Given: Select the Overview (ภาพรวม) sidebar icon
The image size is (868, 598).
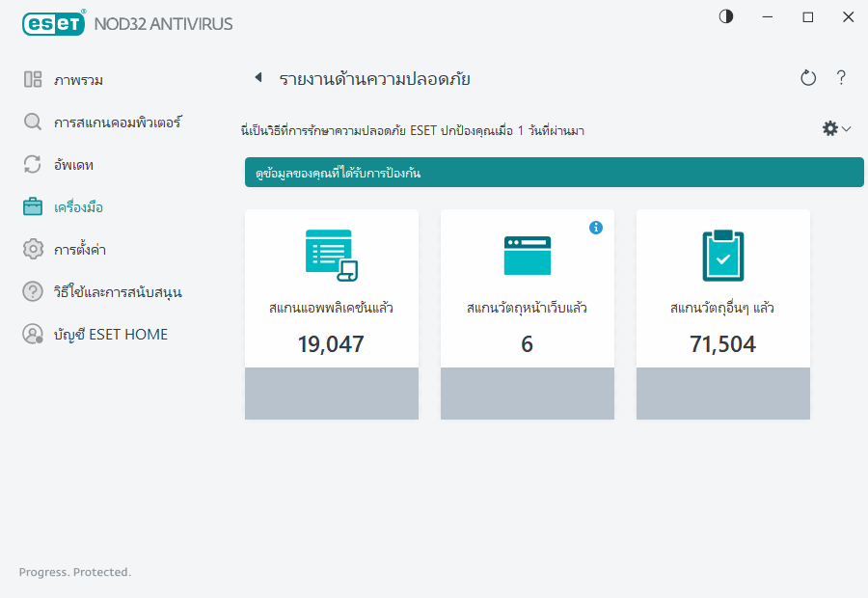Looking at the screenshot, I should [x=32, y=79].
